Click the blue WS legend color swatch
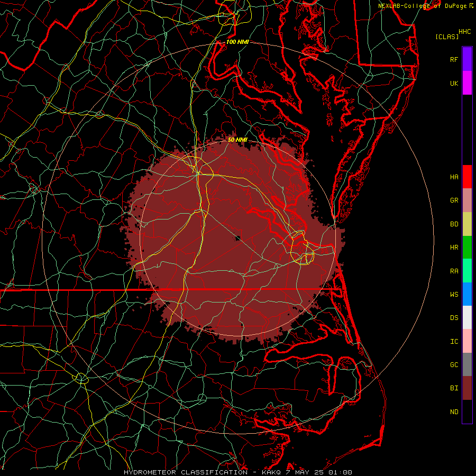Screen dimensions: 476x476 pyautogui.click(x=467, y=294)
